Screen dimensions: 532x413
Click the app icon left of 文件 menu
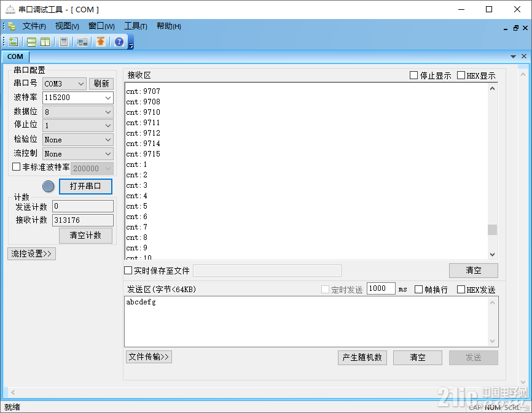12,26
